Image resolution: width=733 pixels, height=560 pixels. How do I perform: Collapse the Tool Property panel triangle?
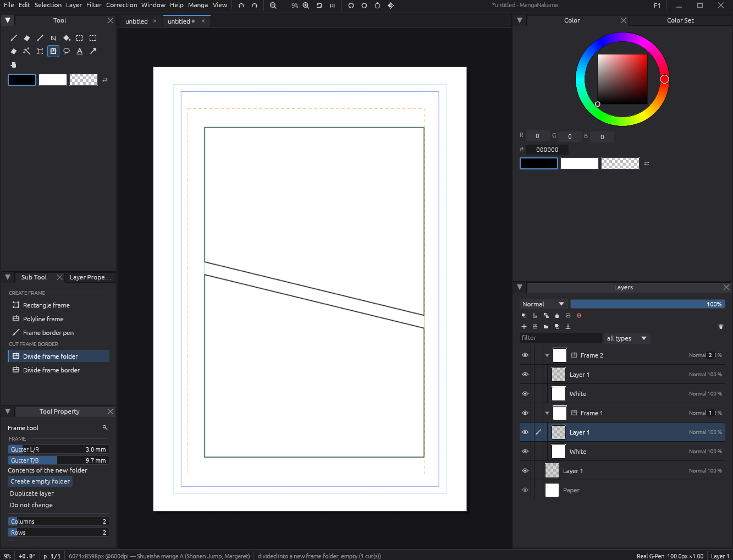coord(8,411)
